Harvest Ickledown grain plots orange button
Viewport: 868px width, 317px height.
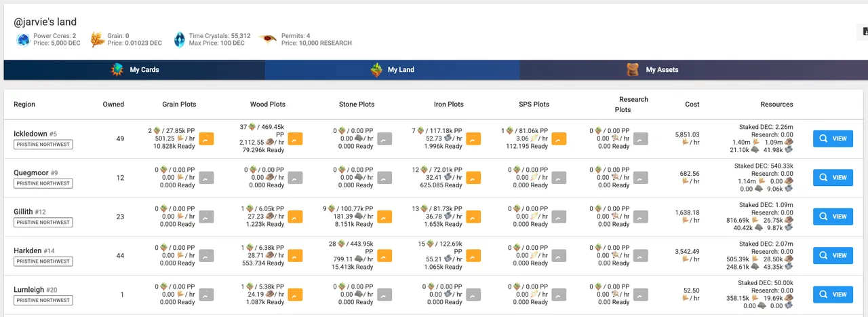(x=206, y=138)
